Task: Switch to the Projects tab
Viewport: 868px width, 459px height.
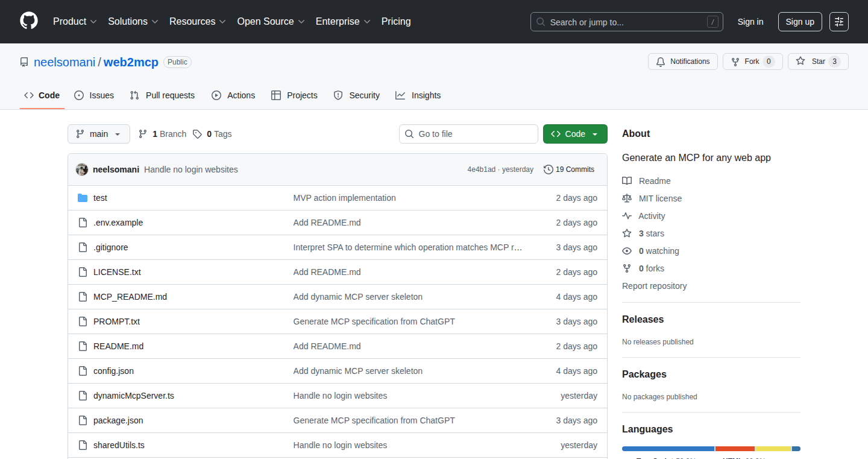Action: (295, 95)
